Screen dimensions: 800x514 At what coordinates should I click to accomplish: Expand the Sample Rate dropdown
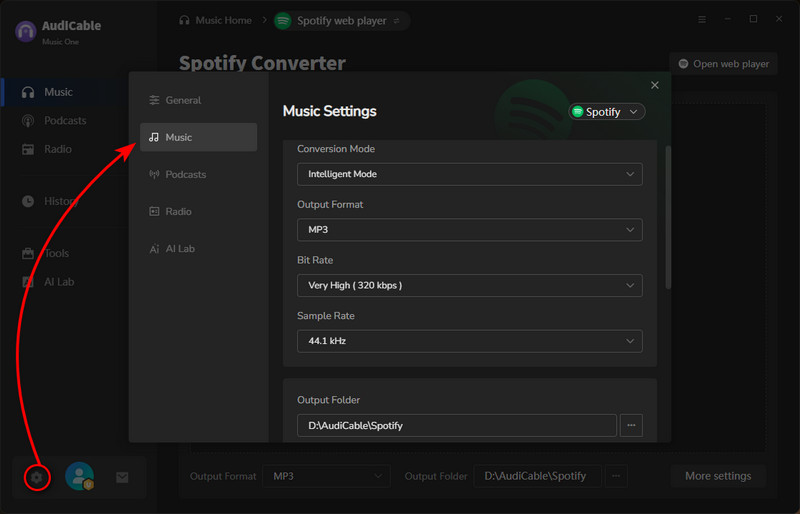[469, 341]
